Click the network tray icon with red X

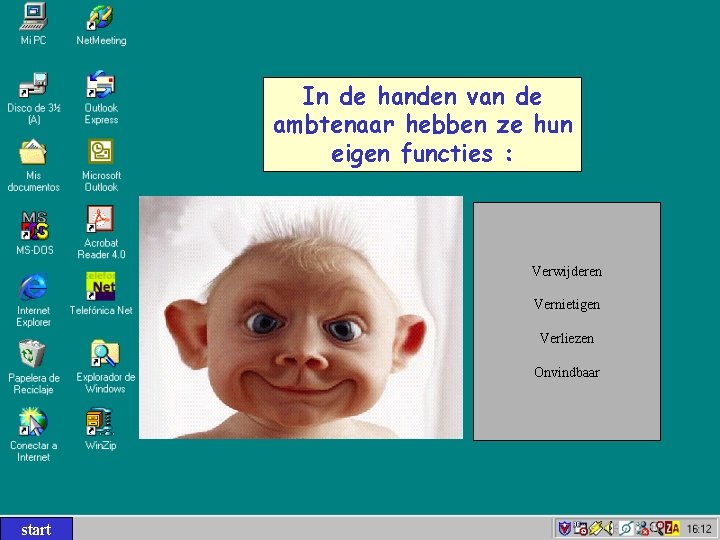pos(642,529)
